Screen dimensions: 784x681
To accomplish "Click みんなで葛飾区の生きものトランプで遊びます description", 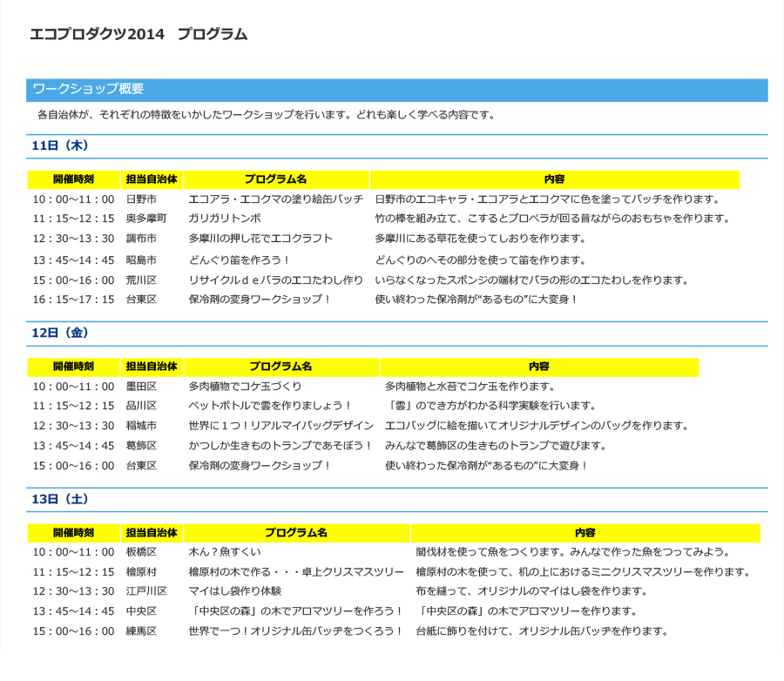I will tap(496, 446).
